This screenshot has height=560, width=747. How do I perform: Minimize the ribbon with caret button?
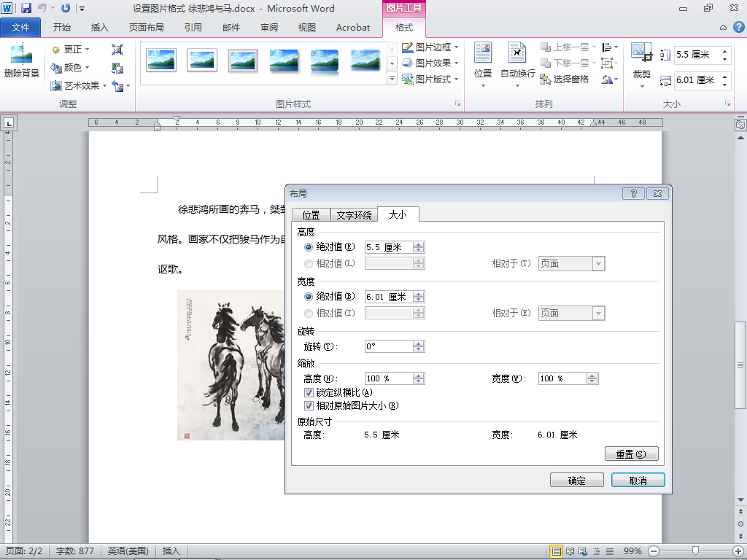coord(723,28)
